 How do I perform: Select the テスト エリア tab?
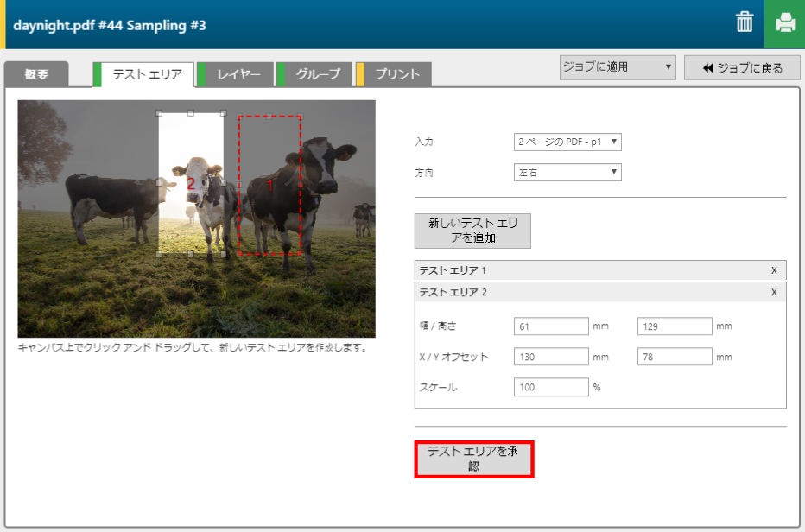point(147,74)
